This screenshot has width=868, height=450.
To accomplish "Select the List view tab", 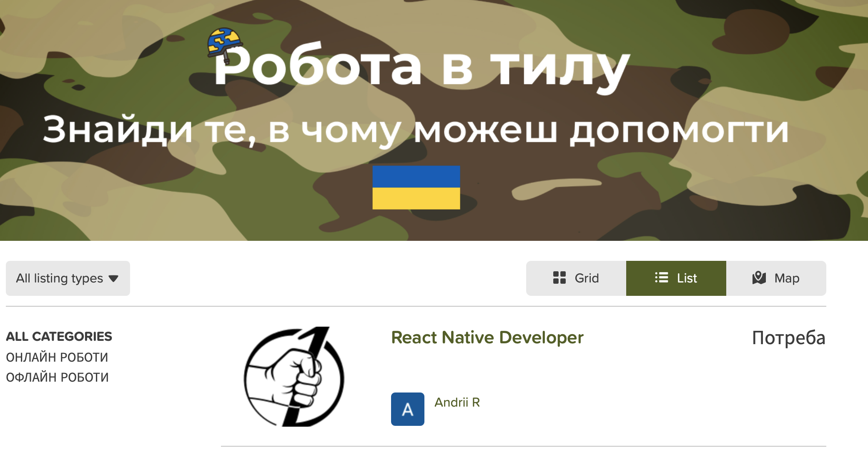I will [x=676, y=278].
